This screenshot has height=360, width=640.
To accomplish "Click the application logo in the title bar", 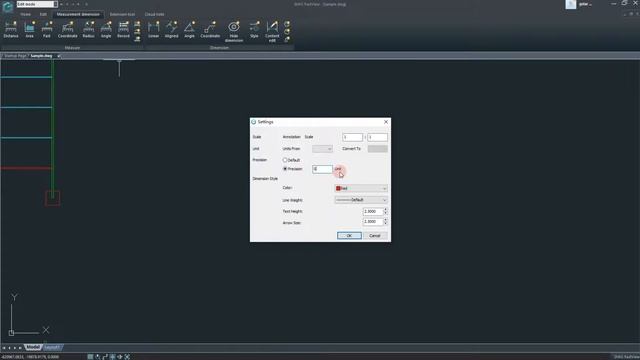I will pyautogui.click(x=7, y=7).
